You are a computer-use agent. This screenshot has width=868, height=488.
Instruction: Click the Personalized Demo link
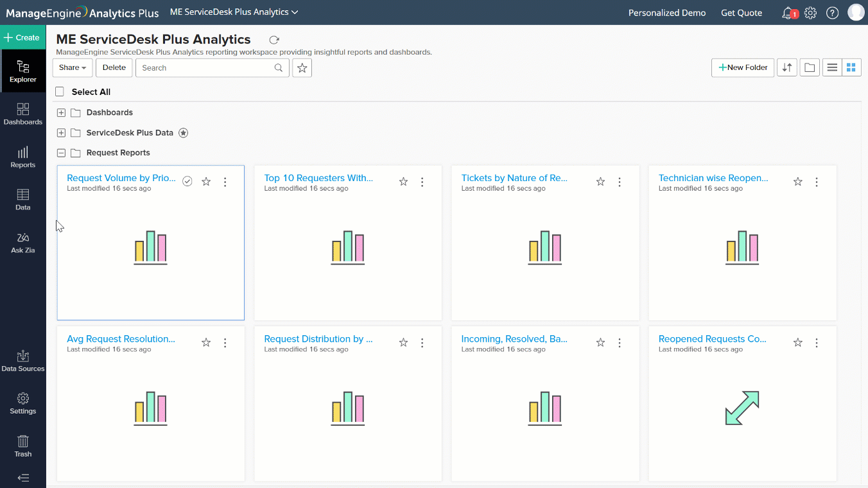(x=667, y=12)
